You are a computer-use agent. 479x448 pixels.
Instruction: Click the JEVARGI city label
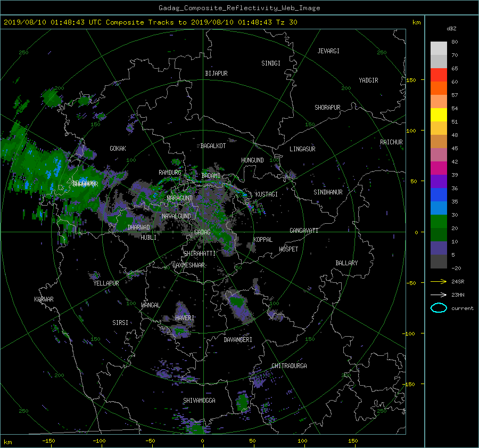coord(328,51)
